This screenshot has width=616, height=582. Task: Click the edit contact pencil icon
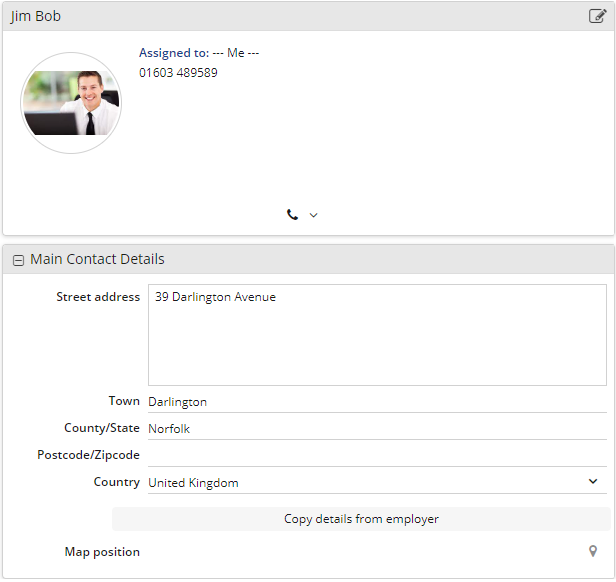[597, 16]
